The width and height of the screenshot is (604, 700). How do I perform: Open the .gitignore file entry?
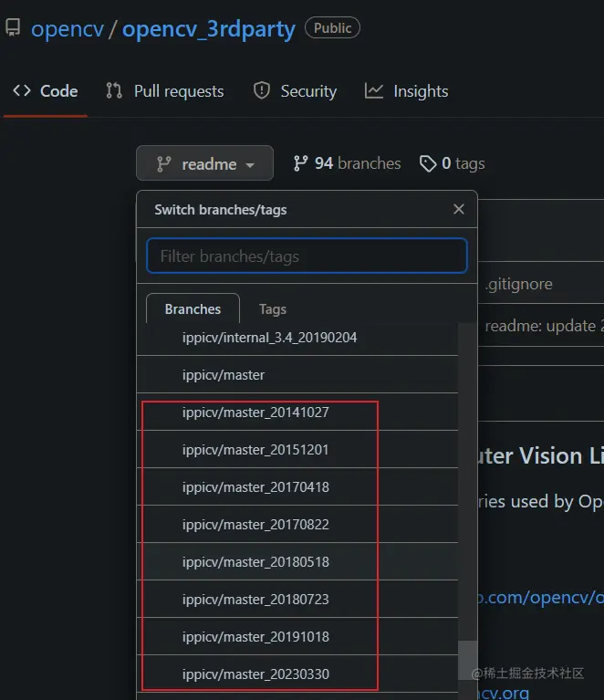(519, 284)
